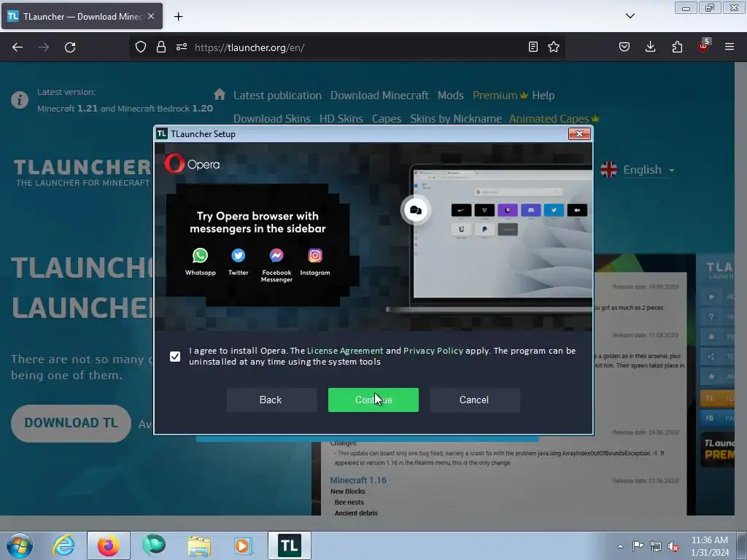The width and height of the screenshot is (747, 560).
Task: Click the Back button in TLauncher Setup
Action: pyautogui.click(x=271, y=400)
